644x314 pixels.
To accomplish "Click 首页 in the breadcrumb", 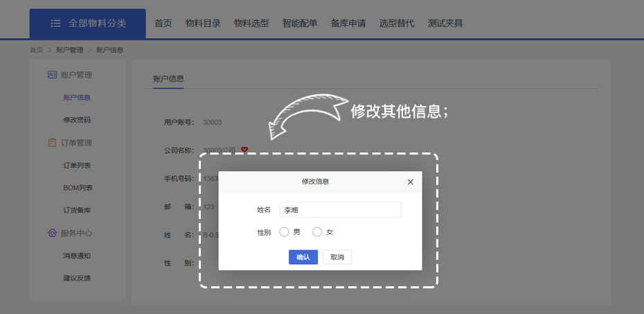I will pyautogui.click(x=36, y=50).
